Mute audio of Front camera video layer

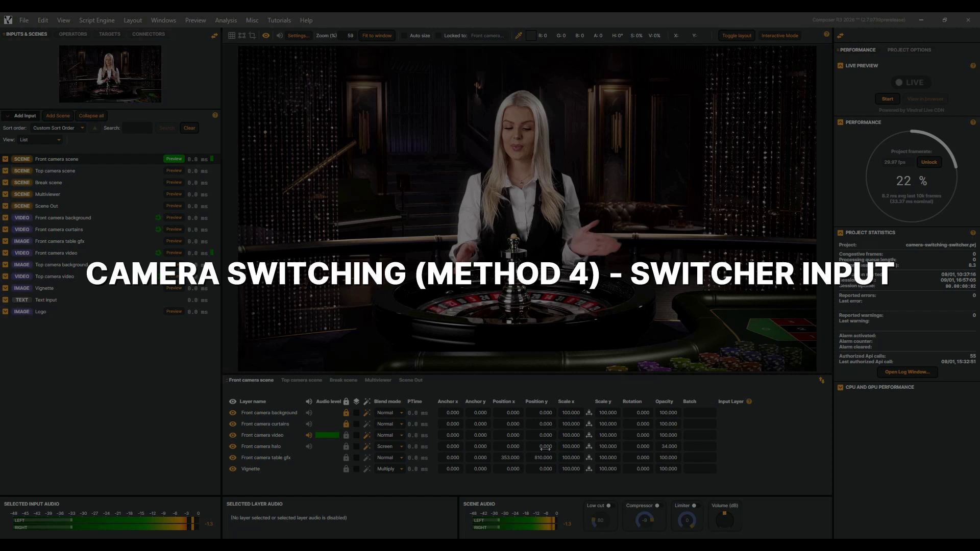click(309, 435)
